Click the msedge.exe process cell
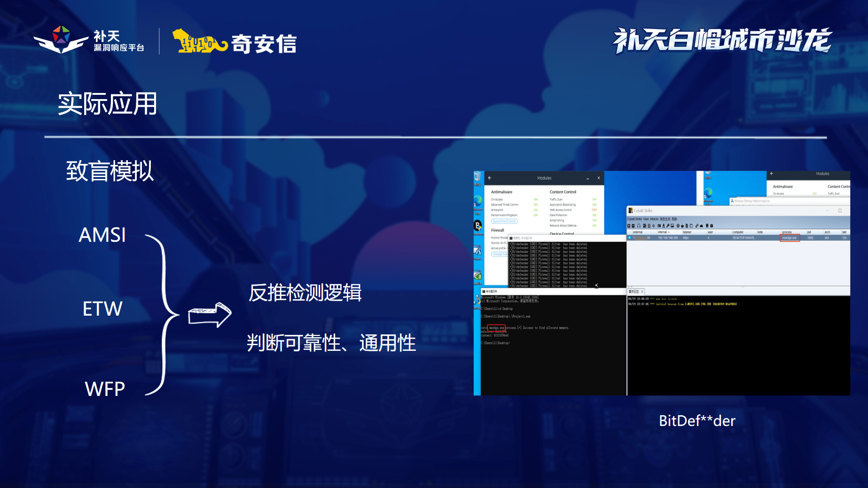The width and height of the screenshot is (868, 488). click(x=790, y=238)
